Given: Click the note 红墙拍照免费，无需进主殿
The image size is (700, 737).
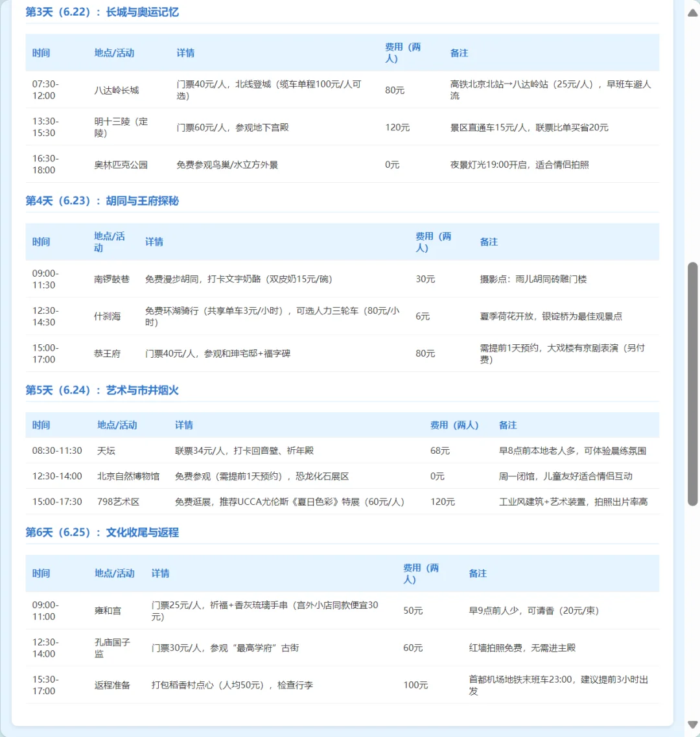Looking at the screenshot, I should click(x=522, y=648).
